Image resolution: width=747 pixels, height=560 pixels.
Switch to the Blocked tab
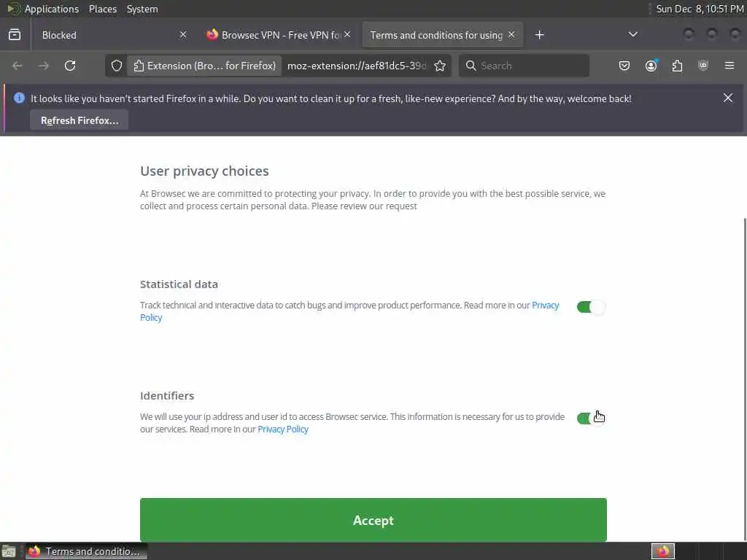112,35
